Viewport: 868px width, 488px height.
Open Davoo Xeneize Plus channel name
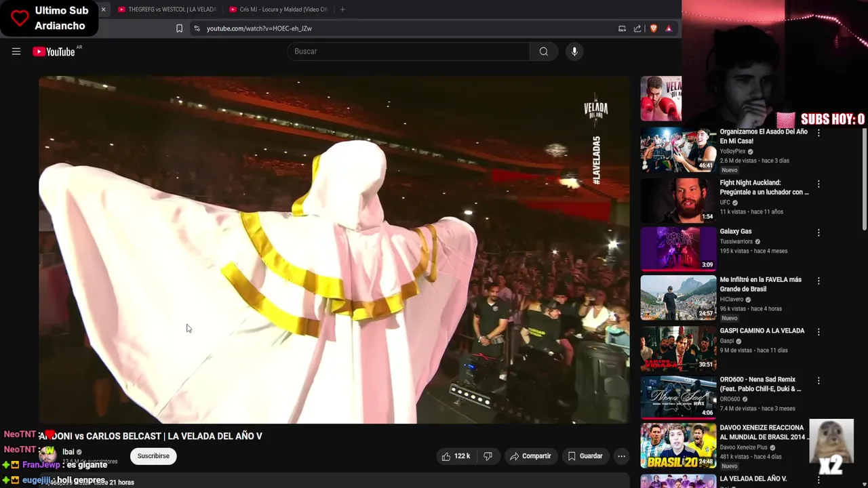click(744, 447)
